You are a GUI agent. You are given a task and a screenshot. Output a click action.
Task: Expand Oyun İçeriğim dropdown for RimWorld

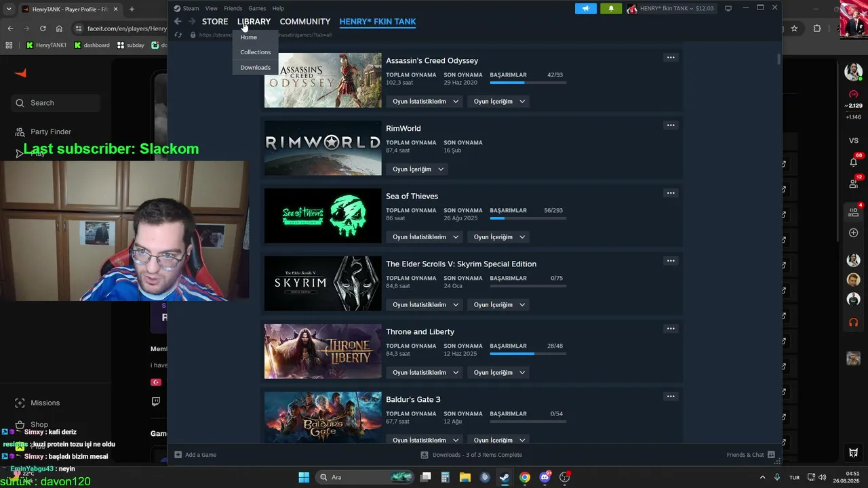click(418, 169)
